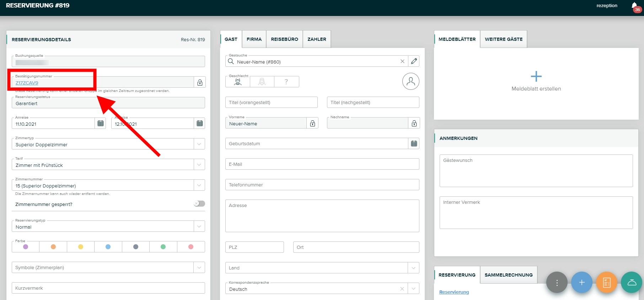The height and width of the screenshot is (300, 644).
Task: Open the Z17ZCAV9 confirmation number link
Action: (27, 83)
